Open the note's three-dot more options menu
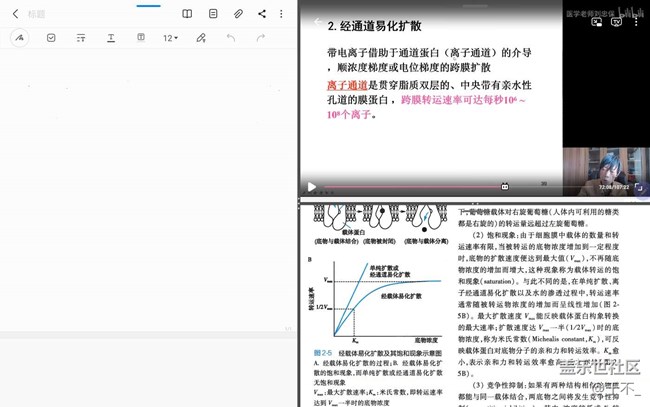The width and height of the screenshot is (650, 407). 283,14
